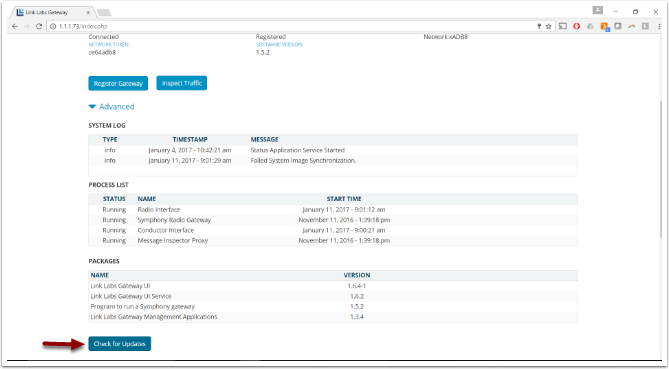This screenshot has width=669, height=369.
Task: Click the browser forward arrow
Action: pos(27,26)
